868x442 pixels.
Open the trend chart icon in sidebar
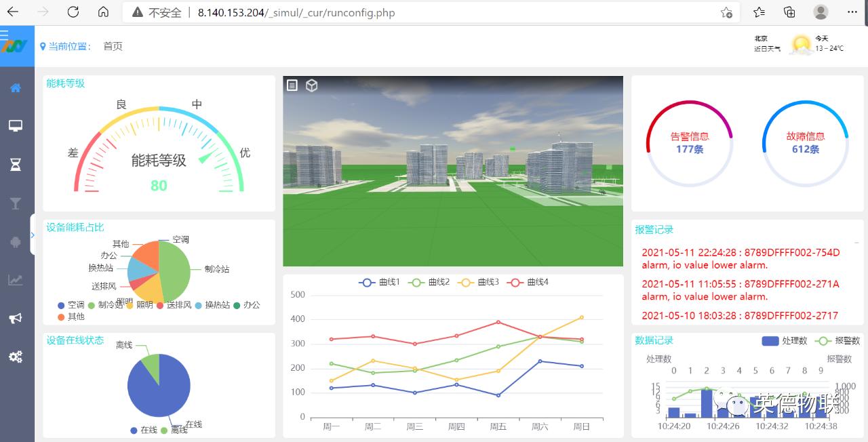tap(16, 280)
